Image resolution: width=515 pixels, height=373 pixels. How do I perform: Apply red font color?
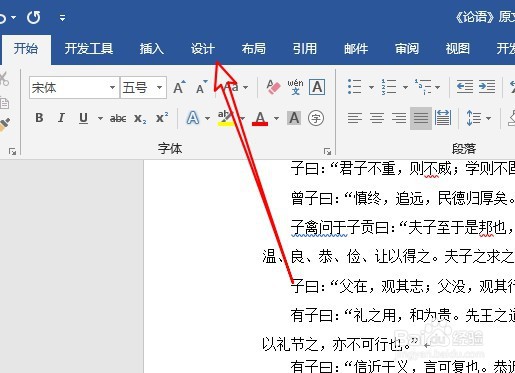[260, 118]
